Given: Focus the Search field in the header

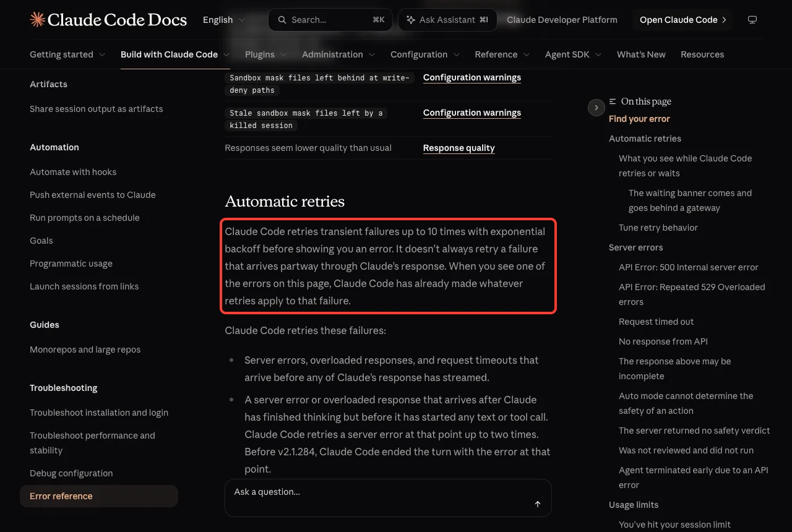Looking at the screenshot, I should [x=330, y=20].
